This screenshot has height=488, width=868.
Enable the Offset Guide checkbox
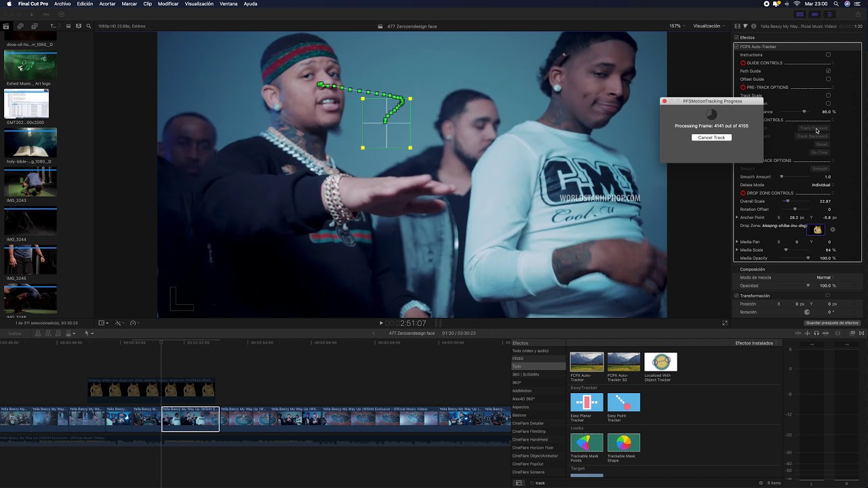pyautogui.click(x=828, y=79)
